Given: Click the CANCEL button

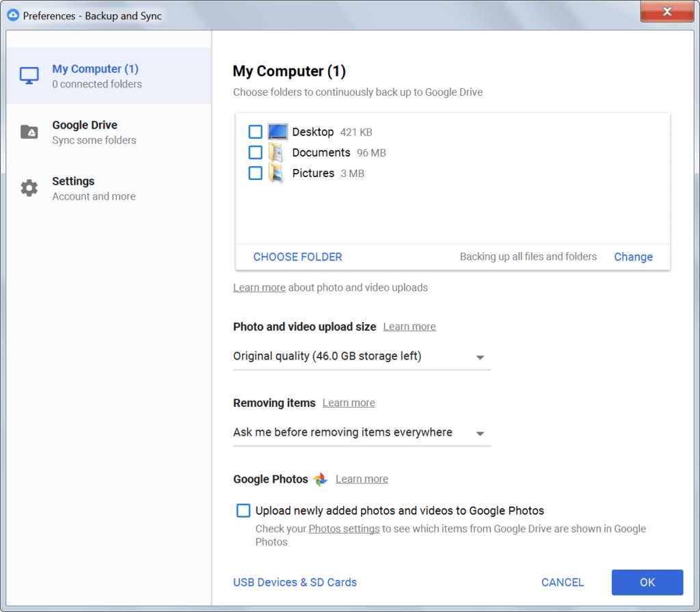Looking at the screenshot, I should click(x=563, y=583).
